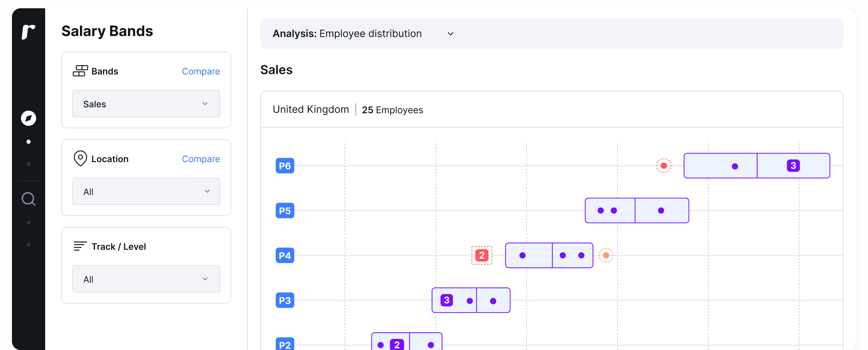
Task: Select the P6 level badge
Action: (285, 166)
